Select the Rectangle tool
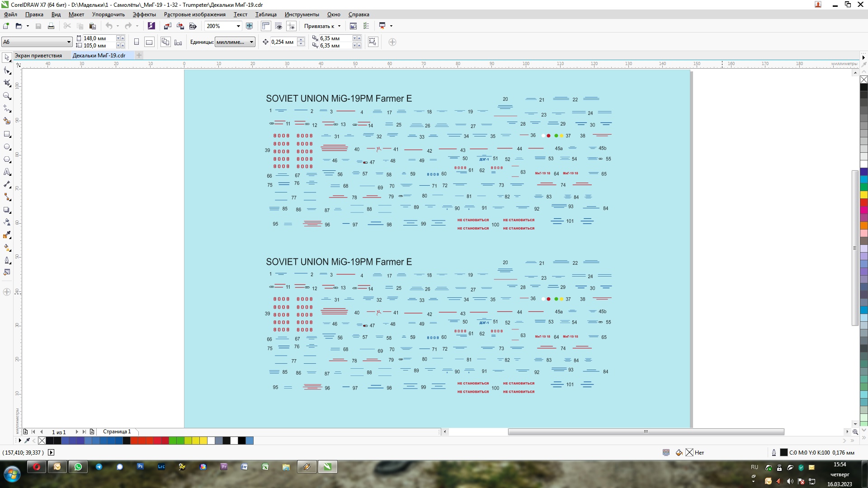 tap(7, 134)
